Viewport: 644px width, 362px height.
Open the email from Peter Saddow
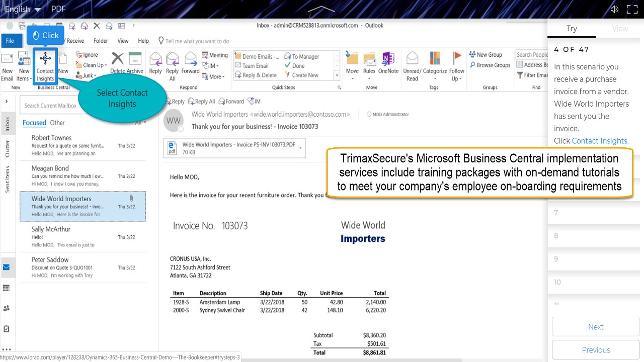tap(83, 267)
